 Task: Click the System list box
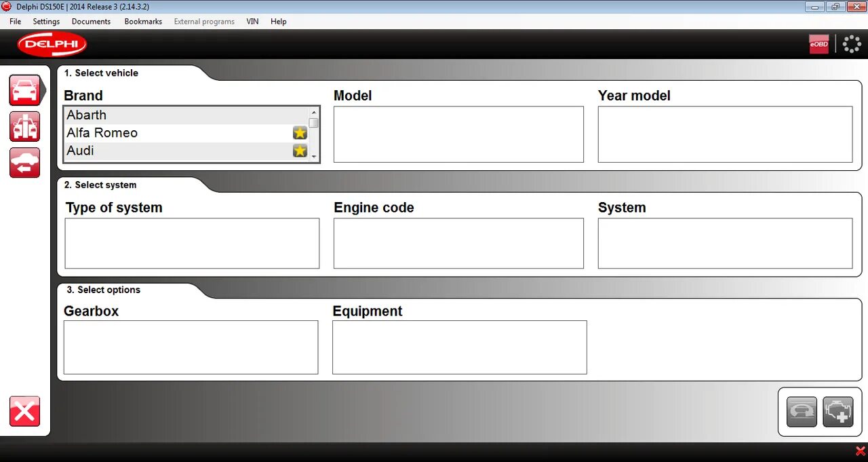pos(725,243)
